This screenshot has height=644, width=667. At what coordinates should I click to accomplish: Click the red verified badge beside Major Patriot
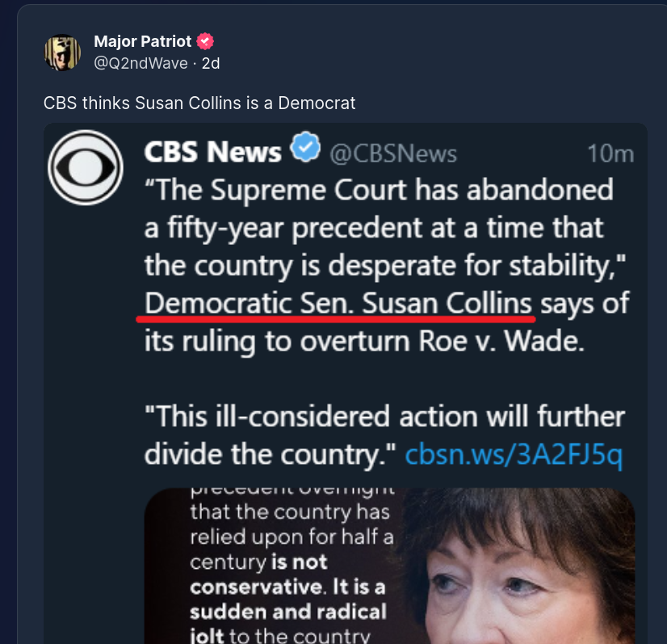[205, 41]
